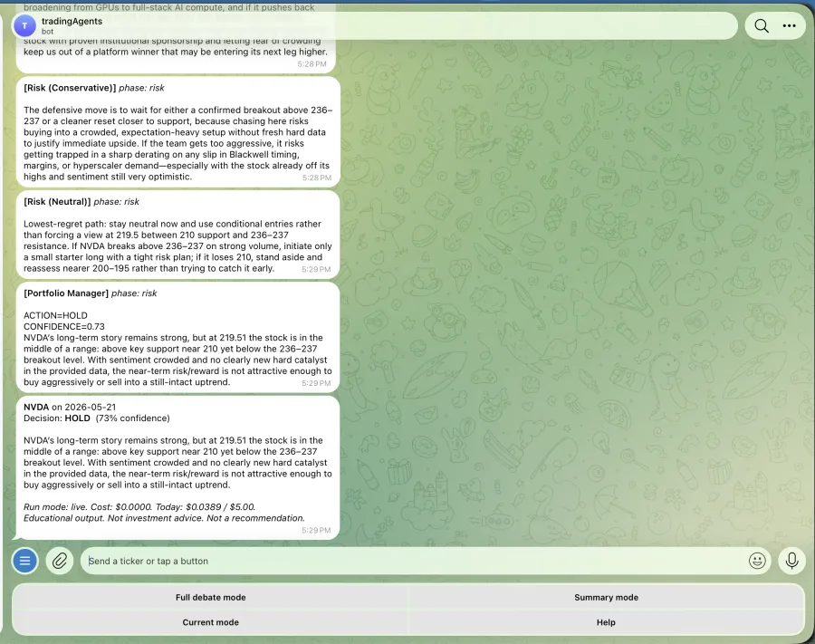Click 5:29 PM timestamp on NVDA decision message
Screen dimensions: 815x644
point(316,530)
